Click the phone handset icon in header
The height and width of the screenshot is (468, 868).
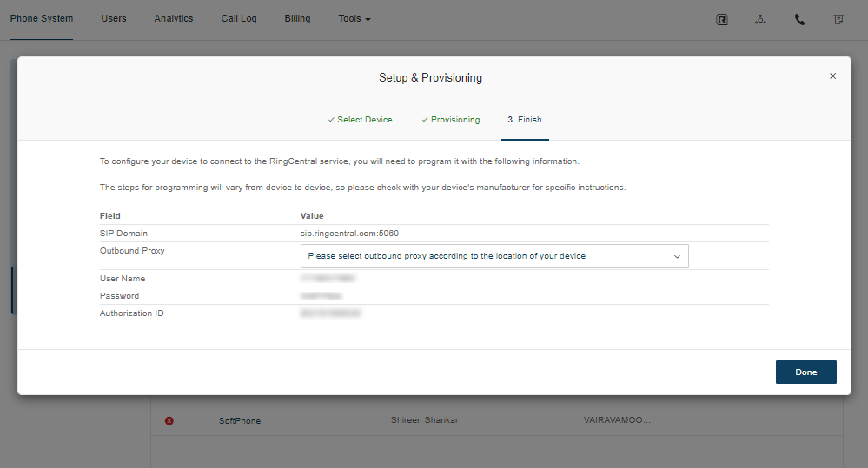(799, 19)
